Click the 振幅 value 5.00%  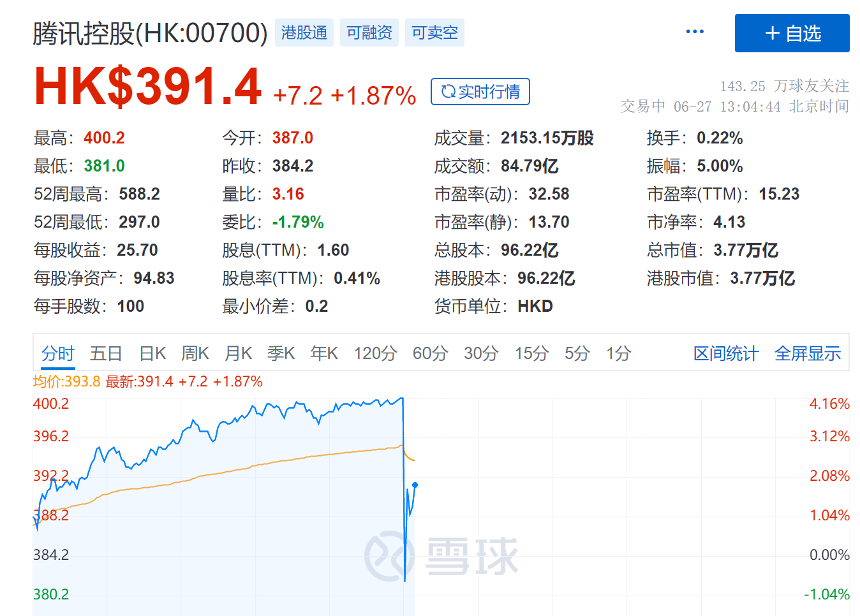pos(720,166)
